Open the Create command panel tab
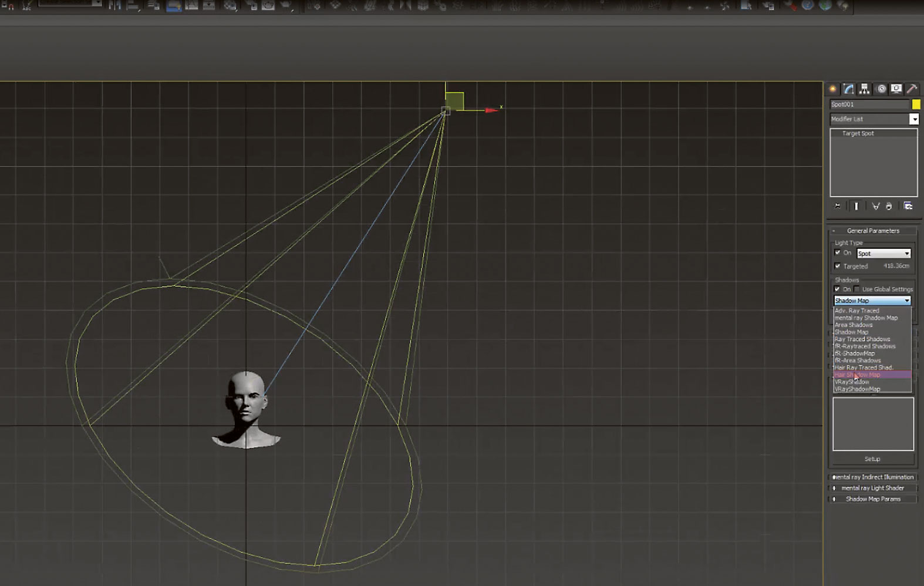The width and height of the screenshot is (924, 586). [x=832, y=89]
